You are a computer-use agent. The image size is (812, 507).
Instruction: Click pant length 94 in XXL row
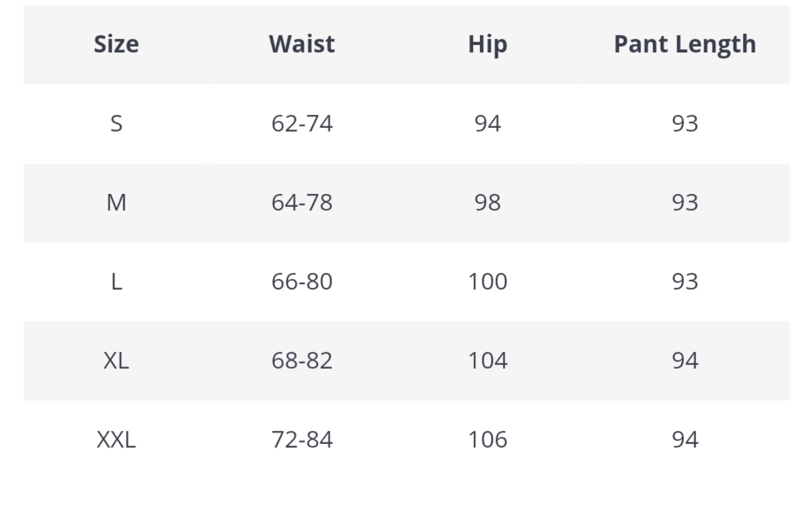click(685, 439)
